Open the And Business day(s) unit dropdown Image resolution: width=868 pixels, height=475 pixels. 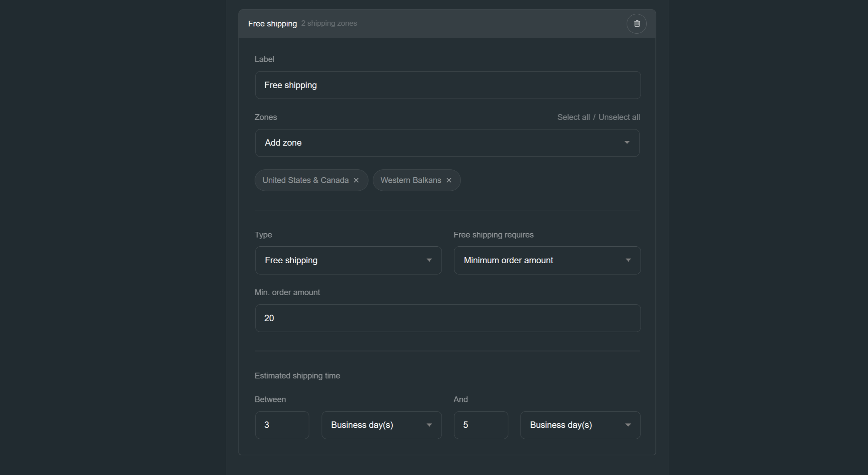(580, 425)
